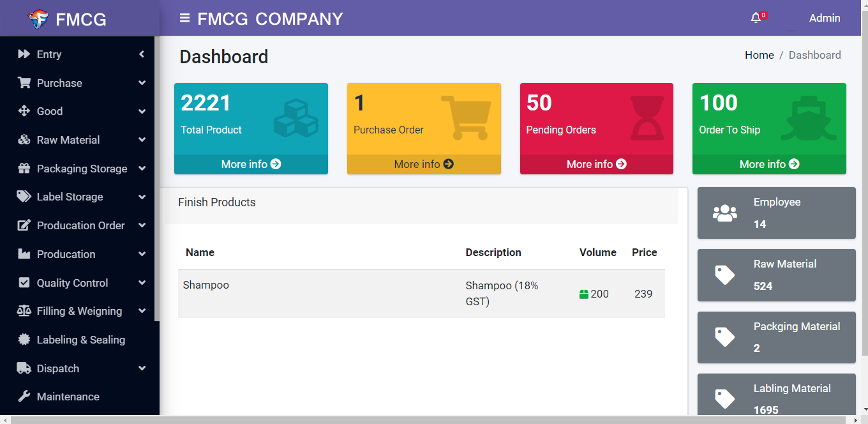
Task: Expand the Producation Order dropdown arrow
Action: tap(142, 225)
